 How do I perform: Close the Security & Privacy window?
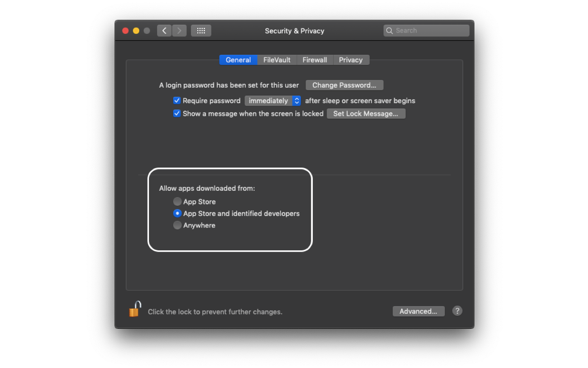(125, 31)
